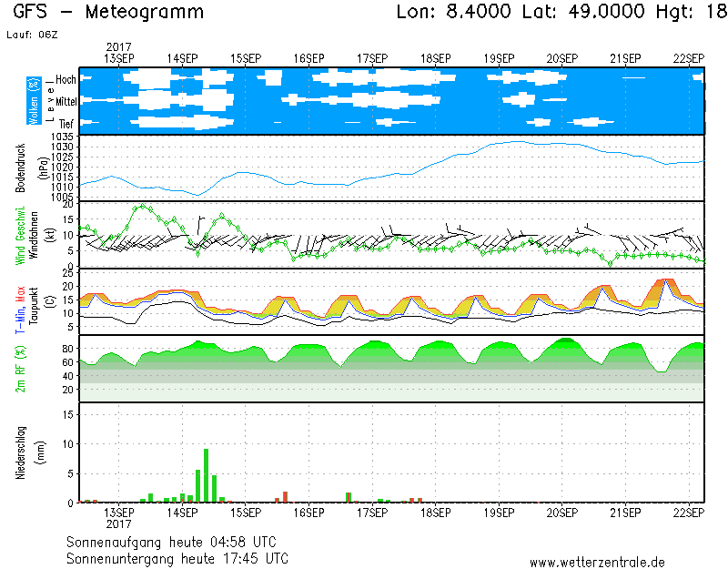
Task: Click the "20SEP" date on the bottom axis
Action: (562, 513)
